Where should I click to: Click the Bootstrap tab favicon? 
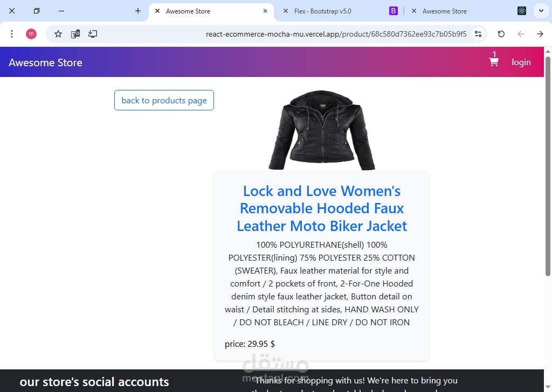pyautogui.click(x=393, y=11)
